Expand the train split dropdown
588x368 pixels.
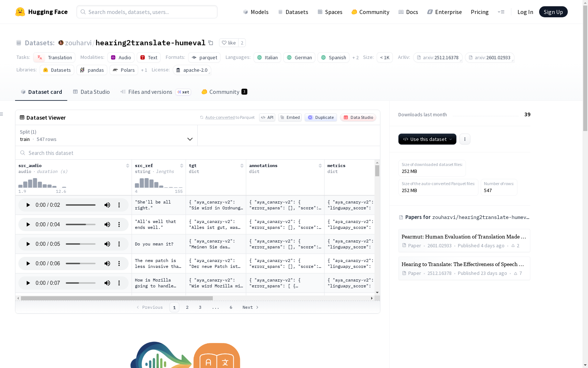tap(107, 135)
